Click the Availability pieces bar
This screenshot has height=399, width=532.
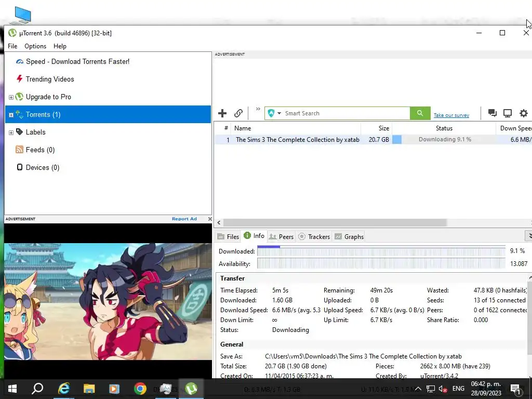click(381, 263)
